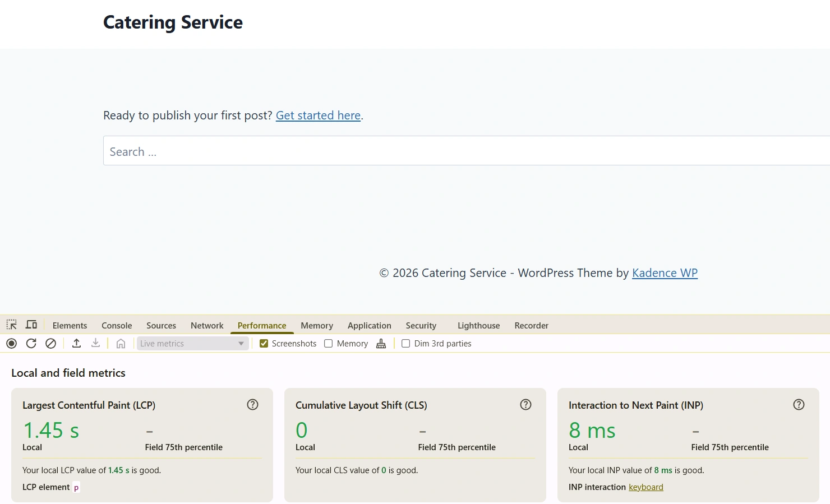
Task: Click Interaction to Next Paint (INP) title
Action: [636, 405]
